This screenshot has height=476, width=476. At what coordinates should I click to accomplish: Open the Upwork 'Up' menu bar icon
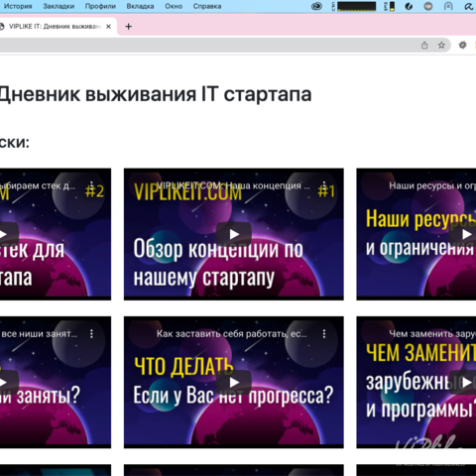428,6
